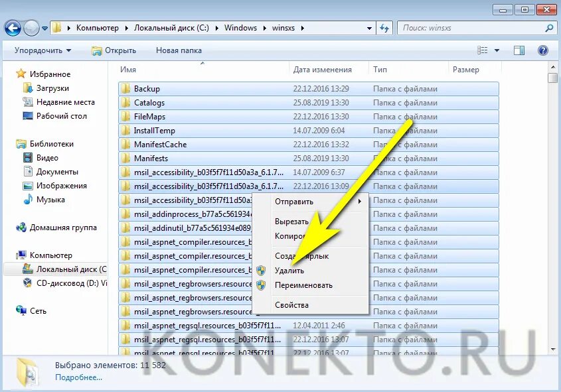The height and width of the screenshot is (392, 561).
Task: Open the Упорядочить menu
Action: pos(43,50)
